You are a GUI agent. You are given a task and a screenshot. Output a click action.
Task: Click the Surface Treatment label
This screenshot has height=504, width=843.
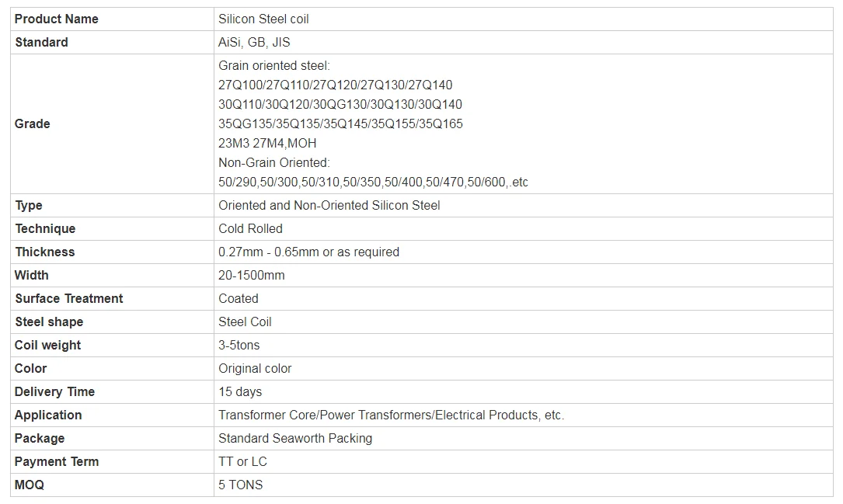click(69, 298)
